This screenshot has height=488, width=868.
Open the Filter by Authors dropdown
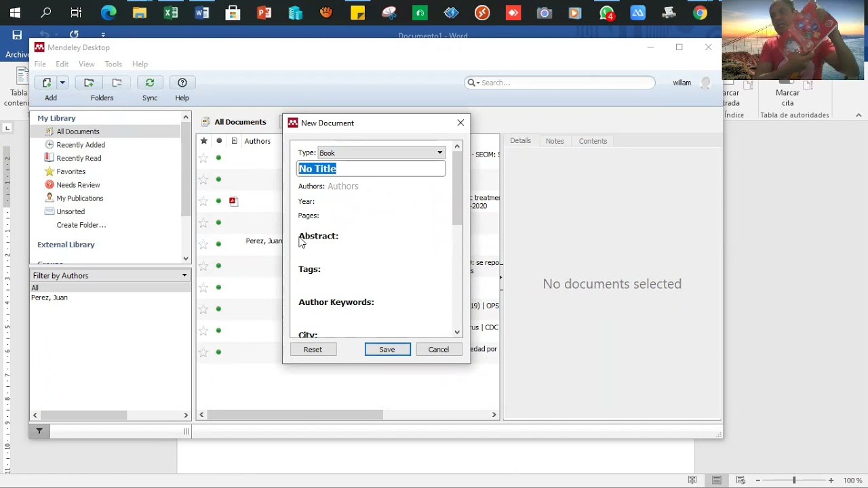click(110, 275)
